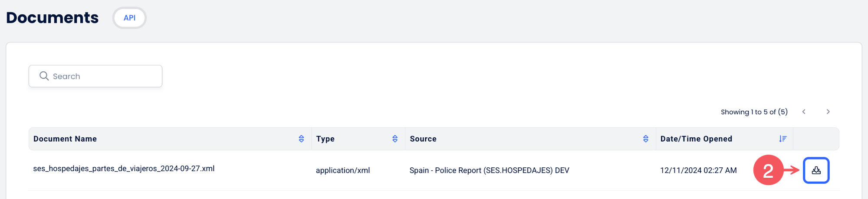Image resolution: width=868 pixels, height=199 pixels.
Task: Toggle Date/Time Opened descending sort icon
Action: (x=783, y=139)
